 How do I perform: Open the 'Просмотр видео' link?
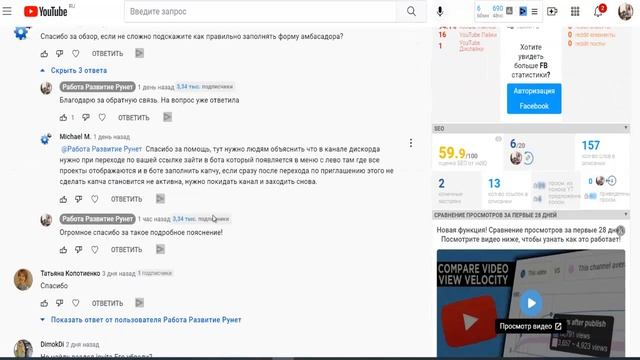coord(530,326)
